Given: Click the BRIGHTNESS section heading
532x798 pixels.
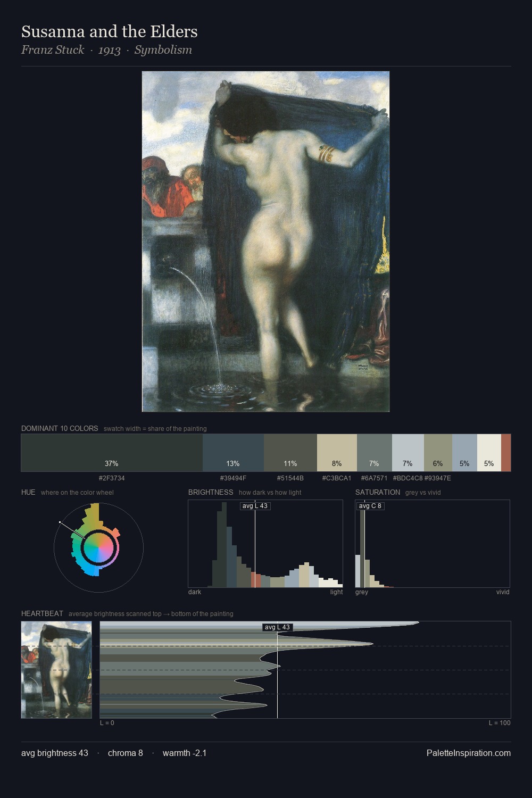Looking at the screenshot, I should pos(211,492).
